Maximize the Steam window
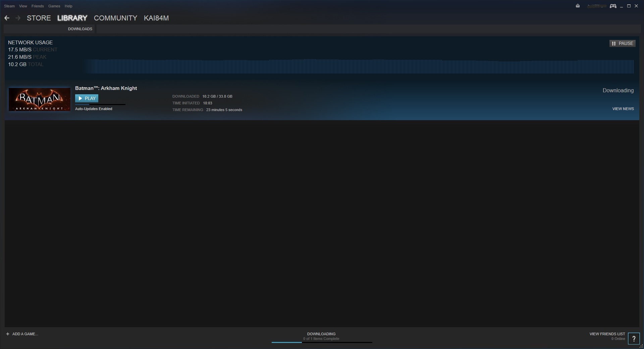The width and height of the screenshot is (644, 349). [629, 6]
